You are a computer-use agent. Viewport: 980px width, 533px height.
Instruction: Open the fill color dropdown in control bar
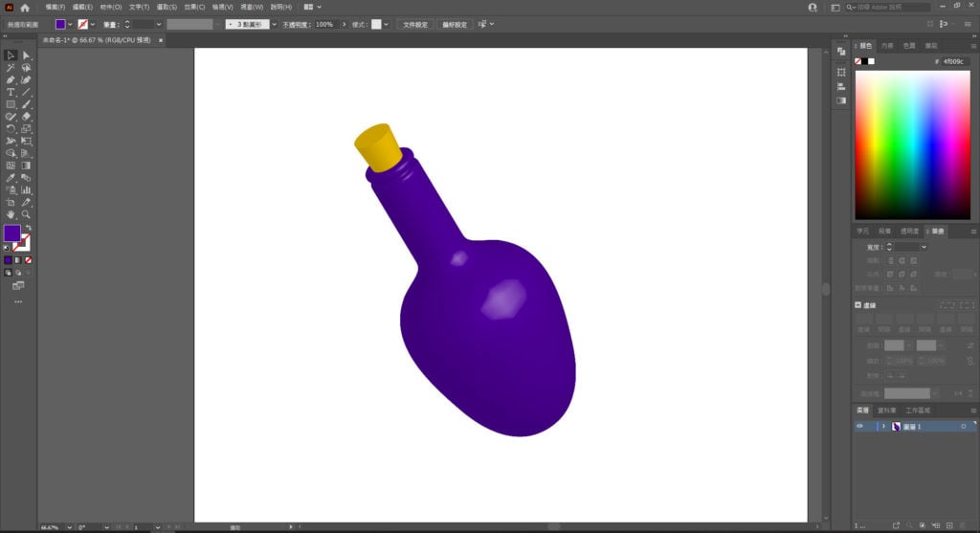70,24
